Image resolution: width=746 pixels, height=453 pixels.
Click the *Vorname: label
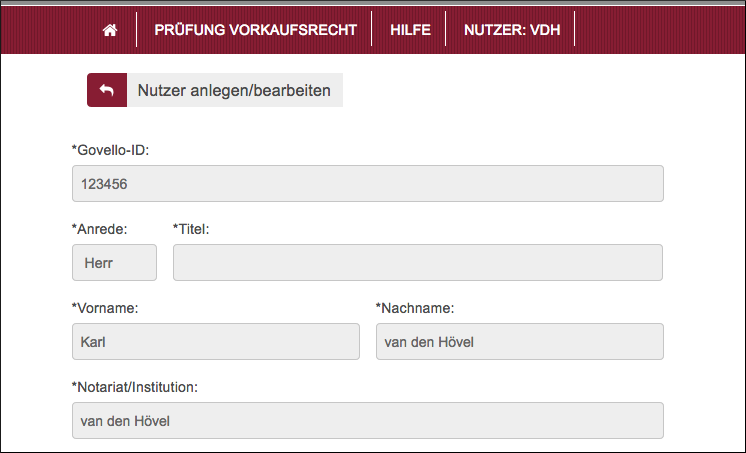tap(105, 308)
